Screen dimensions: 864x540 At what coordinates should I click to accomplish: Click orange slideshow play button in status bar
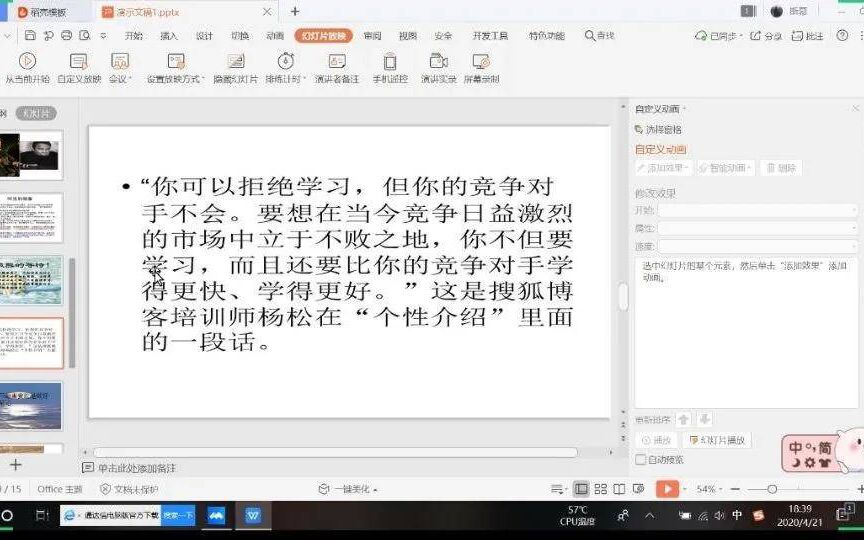667,489
